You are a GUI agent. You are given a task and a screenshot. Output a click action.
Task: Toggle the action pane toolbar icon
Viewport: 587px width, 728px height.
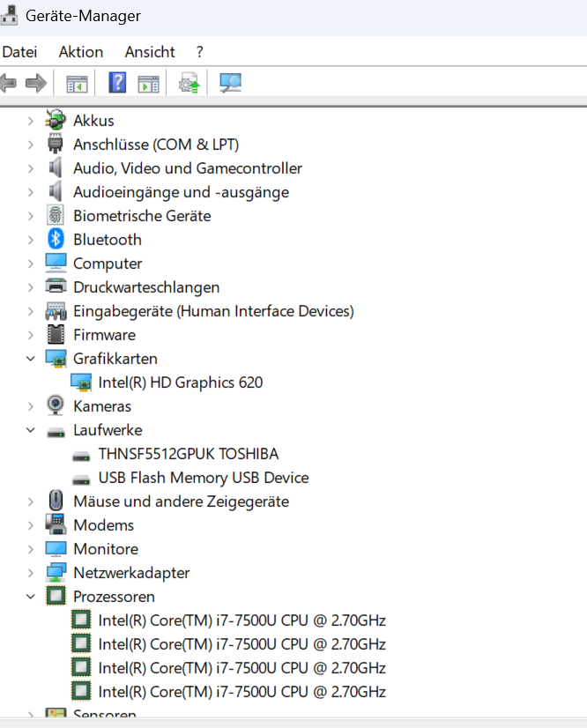click(x=149, y=84)
